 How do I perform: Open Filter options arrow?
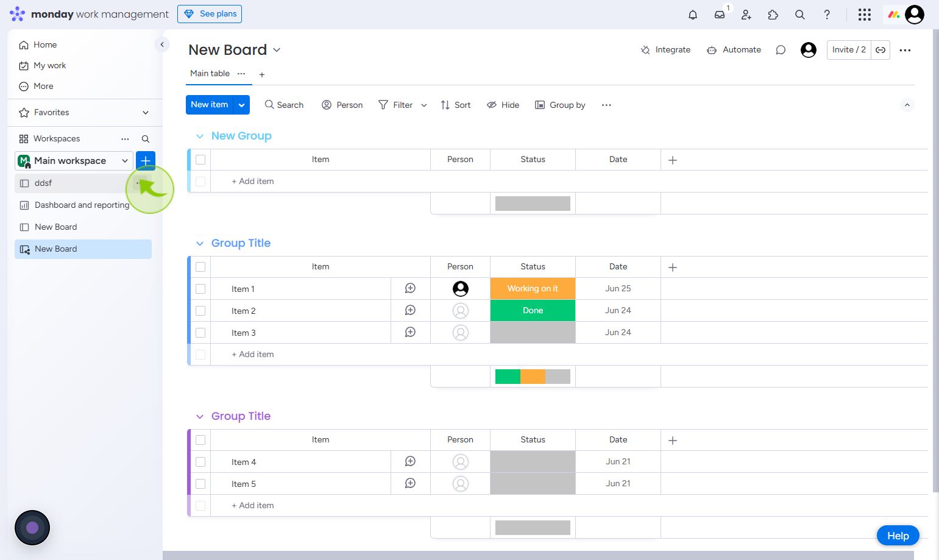pyautogui.click(x=424, y=105)
